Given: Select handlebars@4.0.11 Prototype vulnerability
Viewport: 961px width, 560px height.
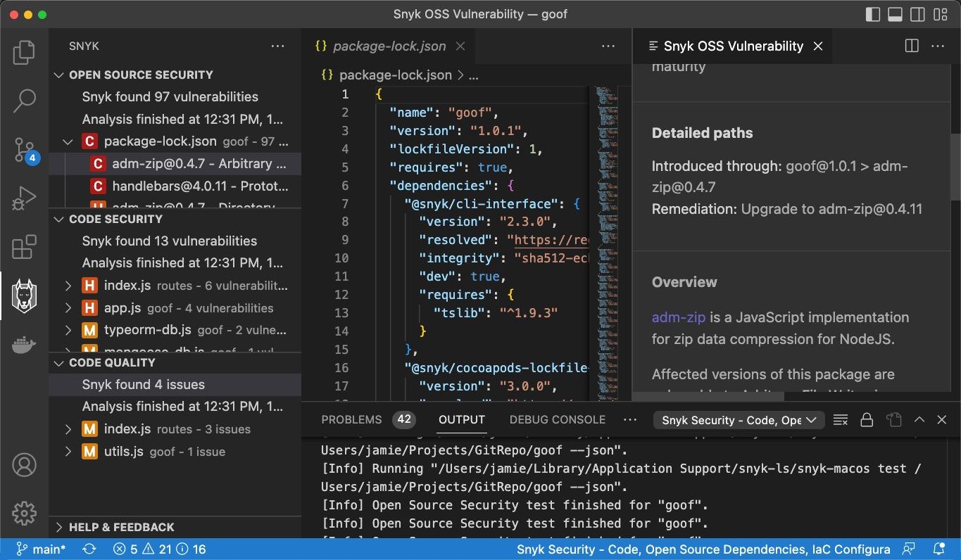Looking at the screenshot, I should [175, 186].
